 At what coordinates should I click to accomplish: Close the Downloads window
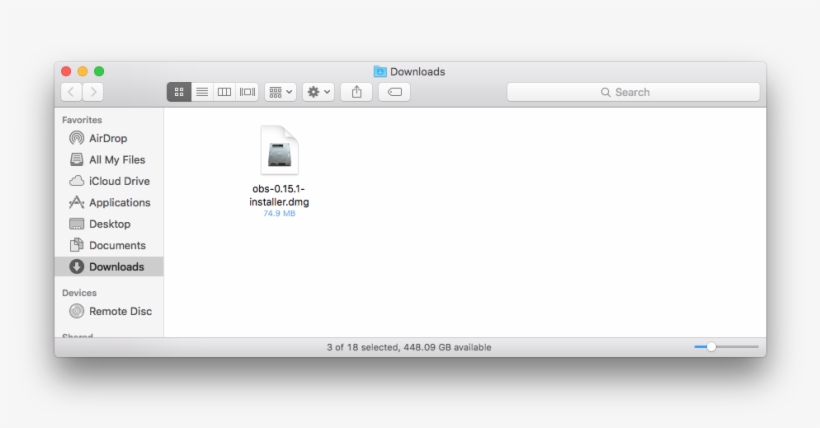66,72
